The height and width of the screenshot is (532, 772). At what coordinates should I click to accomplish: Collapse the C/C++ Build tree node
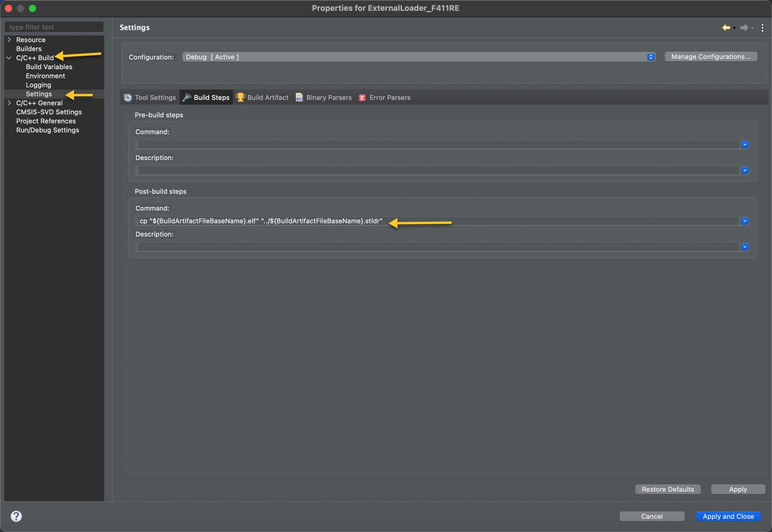9,58
